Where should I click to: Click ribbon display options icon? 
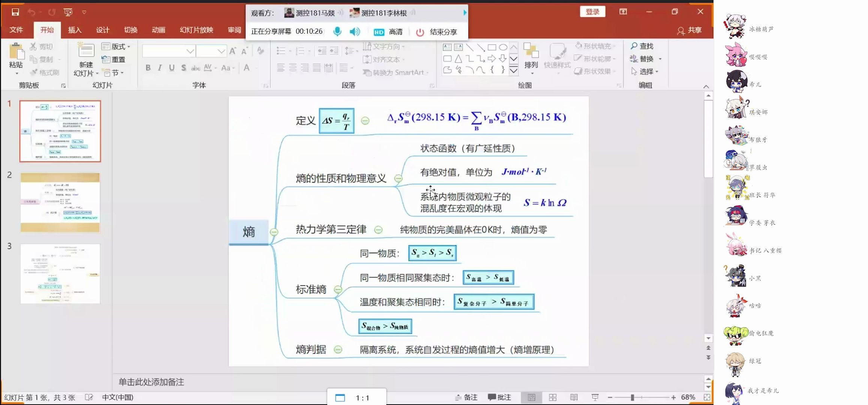tap(623, 12)
